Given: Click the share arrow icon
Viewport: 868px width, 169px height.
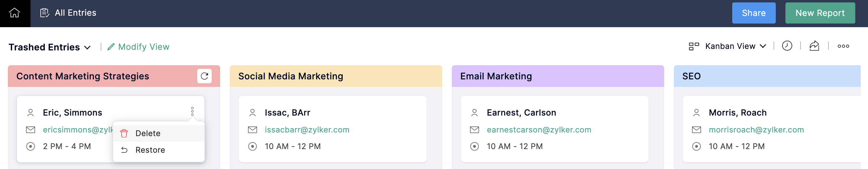Looking at the screenshot, I should (x=814, y=46).
